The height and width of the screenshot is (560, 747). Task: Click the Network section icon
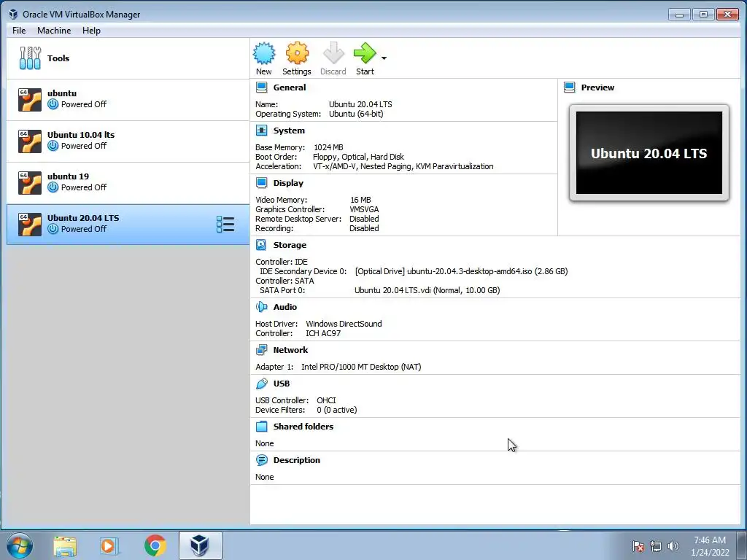(262, 350)
